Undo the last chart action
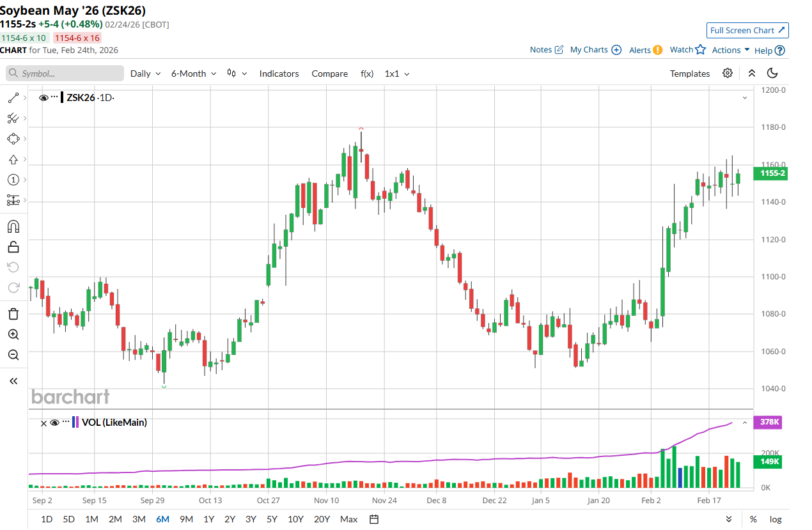The height and width of the screenshot is (530, 812). tap(13, 267)
